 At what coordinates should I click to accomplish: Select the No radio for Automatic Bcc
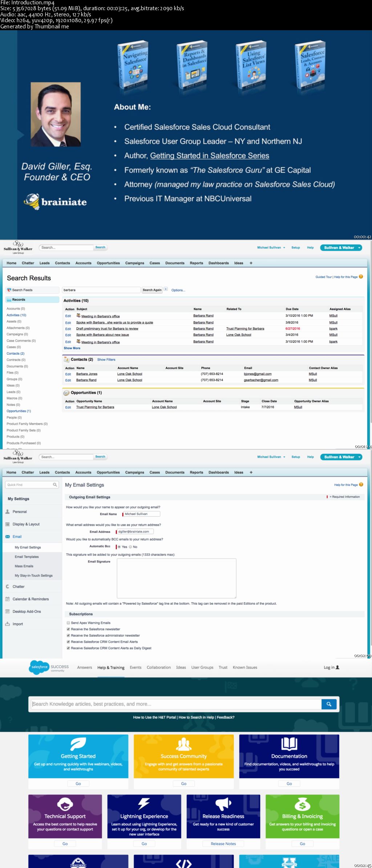point(130,547)
